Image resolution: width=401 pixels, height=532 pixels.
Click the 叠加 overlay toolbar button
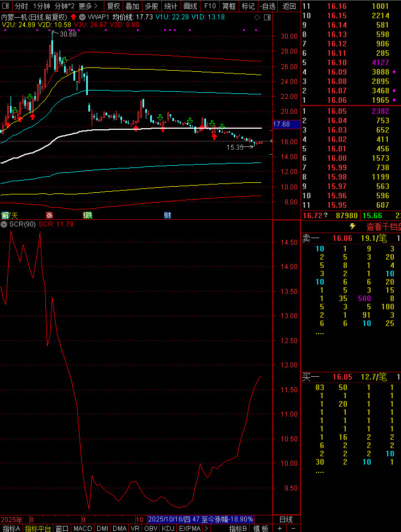tap(133, 6)
